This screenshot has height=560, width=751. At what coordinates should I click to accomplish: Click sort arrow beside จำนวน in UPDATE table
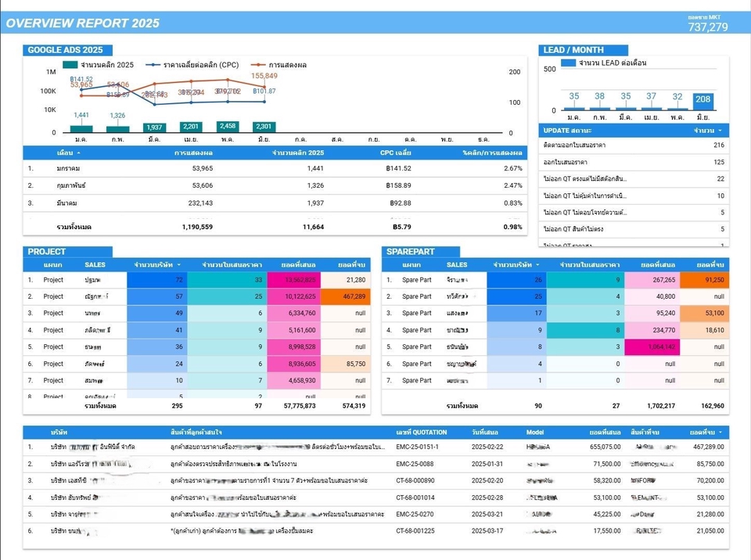720,130
